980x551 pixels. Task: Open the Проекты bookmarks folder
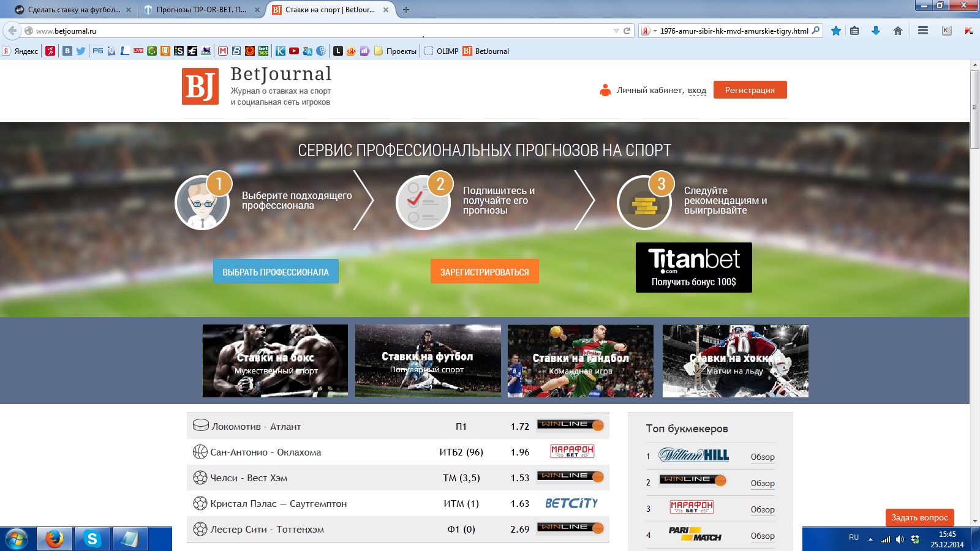click(396, 51)
